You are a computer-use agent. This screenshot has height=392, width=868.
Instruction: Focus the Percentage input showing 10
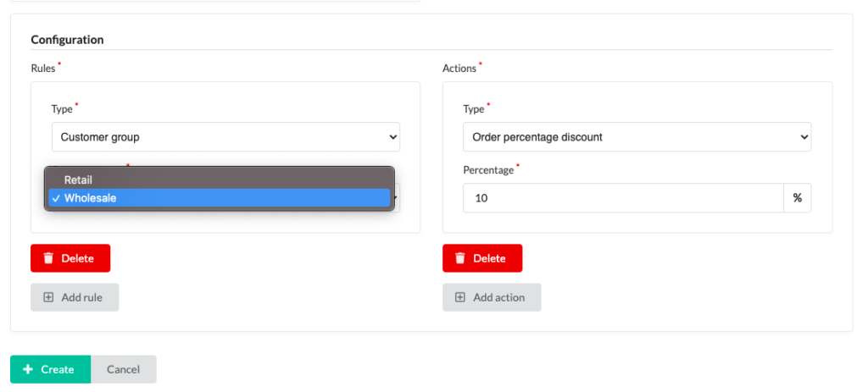[x=623, y=198]
